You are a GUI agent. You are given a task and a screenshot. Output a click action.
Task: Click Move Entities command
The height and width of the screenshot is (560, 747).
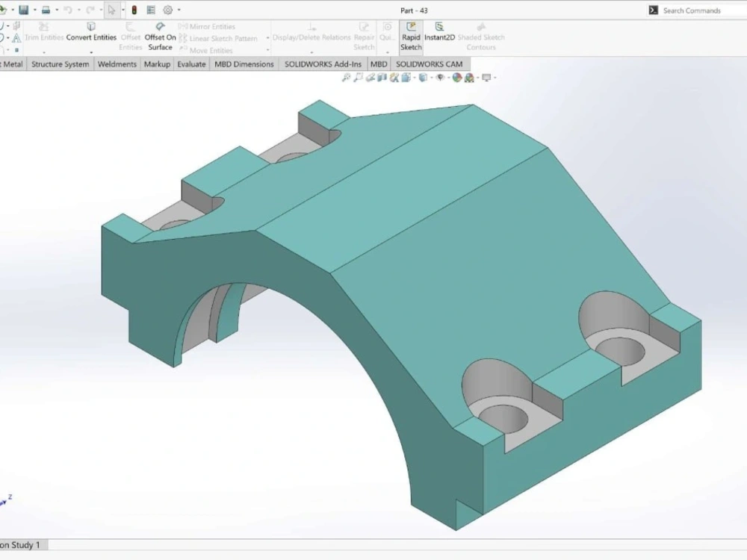[x=206, y=50]
